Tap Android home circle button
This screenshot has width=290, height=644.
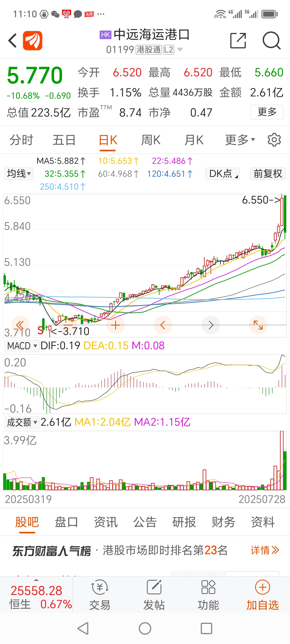[x=145, y=628]
